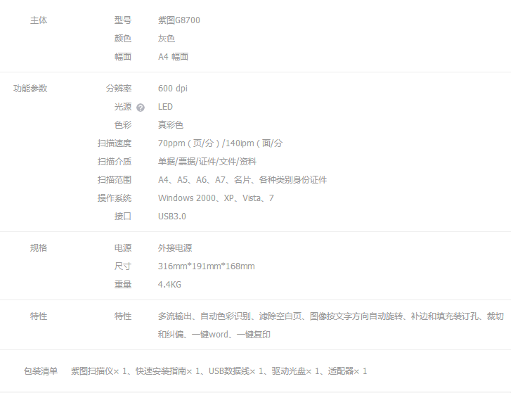The image size is (532, 393).
Task: Click the 特性 label in the middle column
Action: 123,316
